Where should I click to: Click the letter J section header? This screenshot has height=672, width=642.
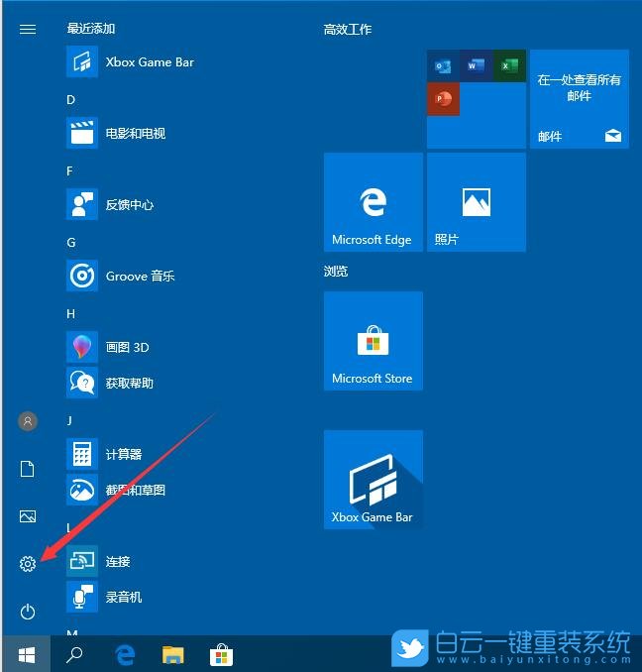click(x=69, y=420)
